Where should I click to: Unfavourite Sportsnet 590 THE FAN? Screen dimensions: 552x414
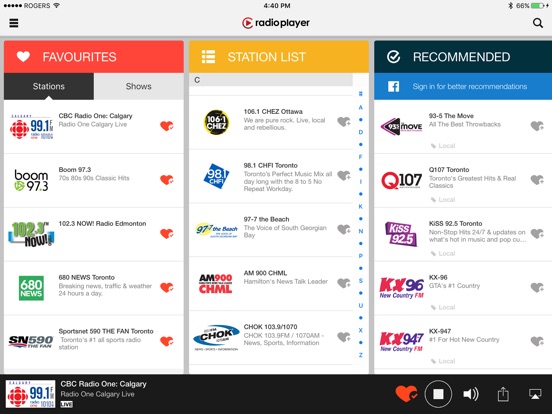pos(167,341)
